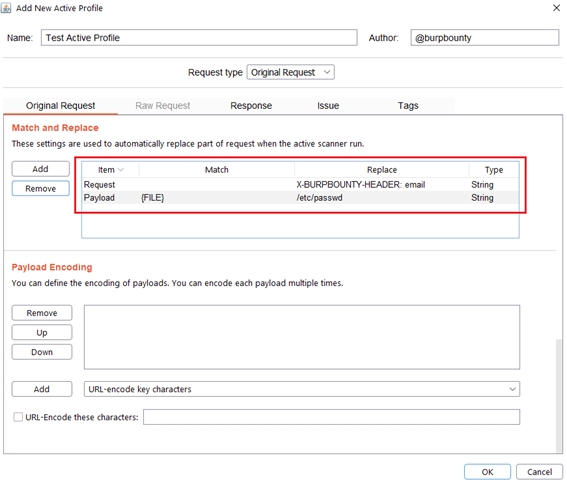Open the Request type dropdown
Viewport: 567px width, 486px height.
click(x=290, y=72)
